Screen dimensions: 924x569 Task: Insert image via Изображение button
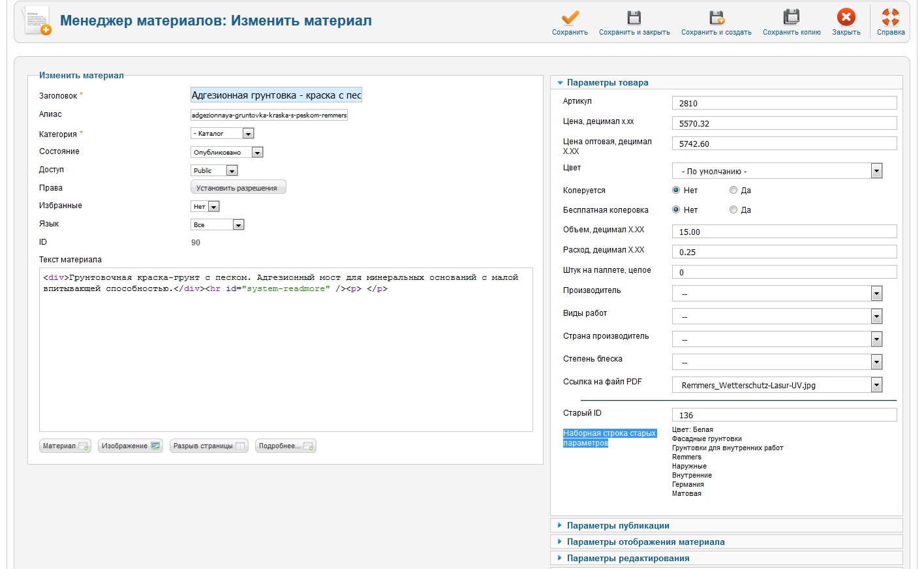(131, 446)
